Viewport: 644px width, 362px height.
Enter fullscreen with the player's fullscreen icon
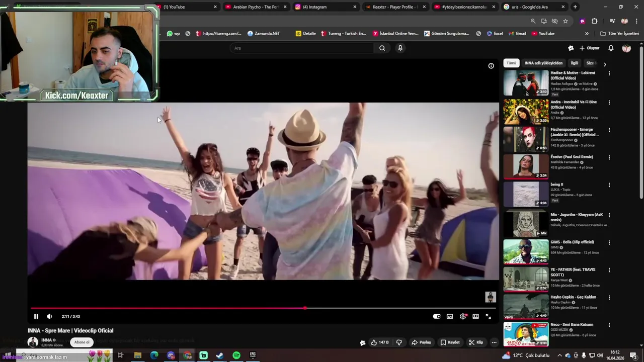tap(488, 316)
